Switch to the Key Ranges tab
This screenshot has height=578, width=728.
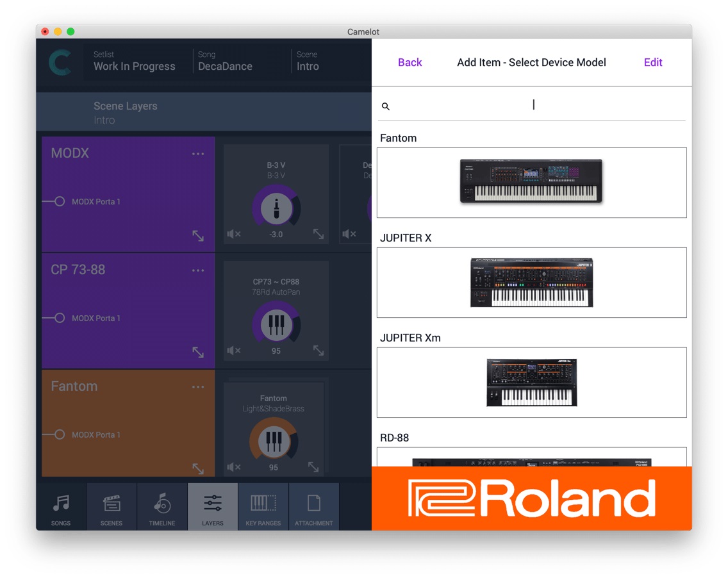pyautogui.click(x=263, y=507)
